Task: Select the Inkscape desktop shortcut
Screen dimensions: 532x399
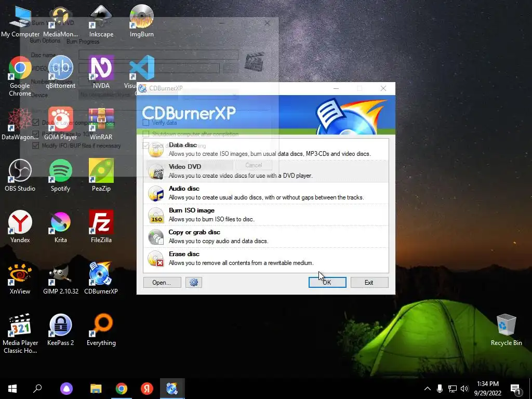Action: [x=101, y=22]
